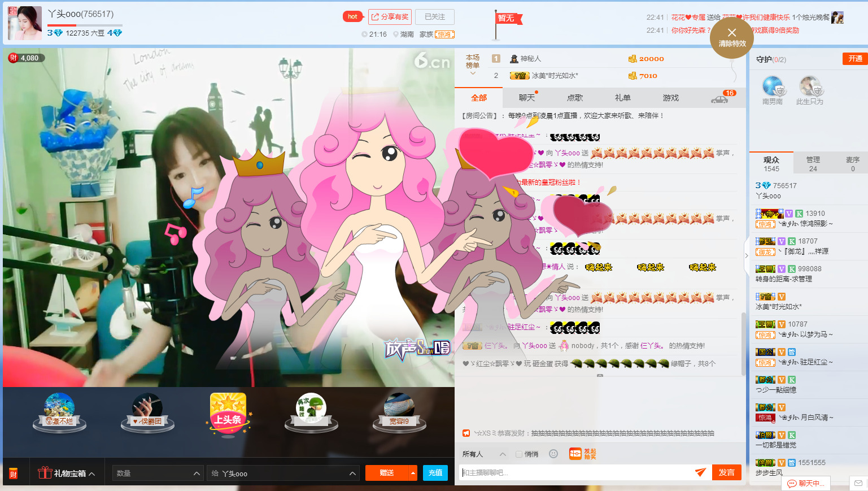Click the streamer profile avatar

(x=25, y=23)
